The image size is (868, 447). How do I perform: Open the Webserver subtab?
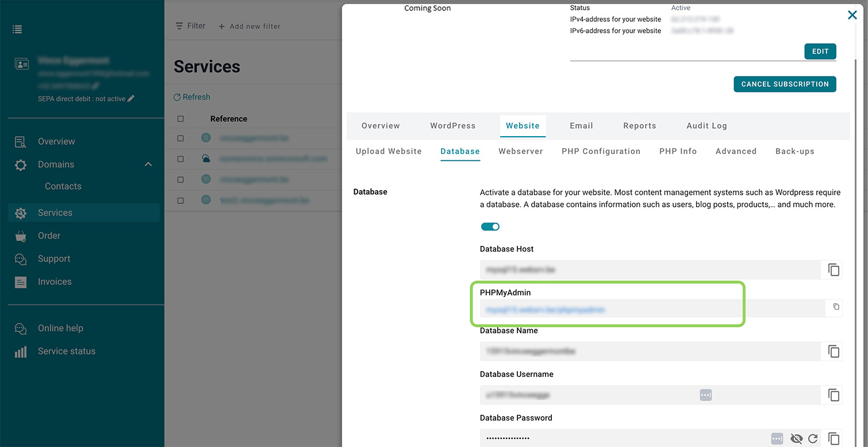[x=521, y=151]
